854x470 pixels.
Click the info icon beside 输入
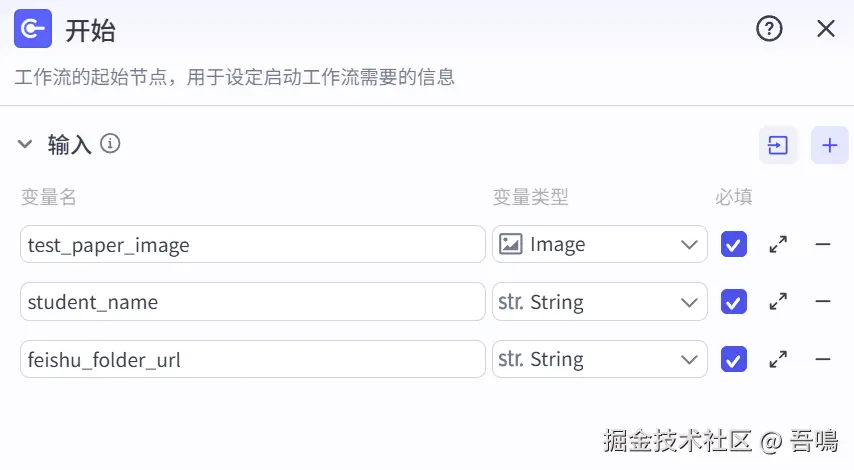111,144
